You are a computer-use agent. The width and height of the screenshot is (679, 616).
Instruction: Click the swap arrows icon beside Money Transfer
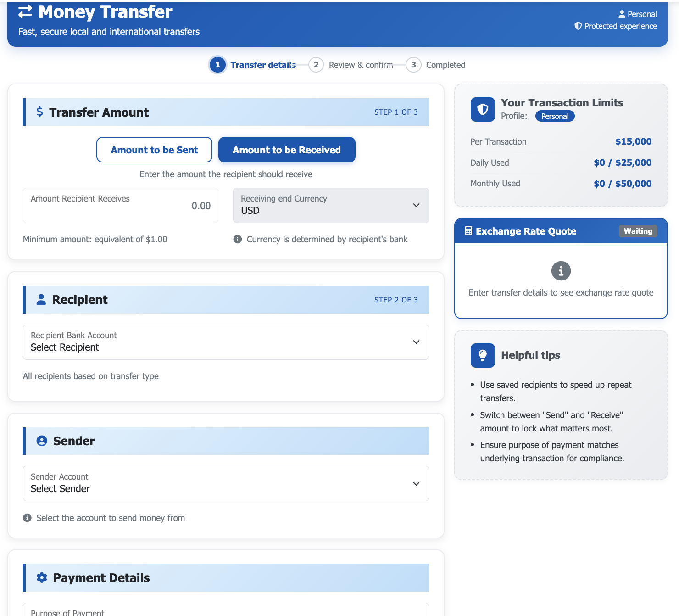point(25,12)
